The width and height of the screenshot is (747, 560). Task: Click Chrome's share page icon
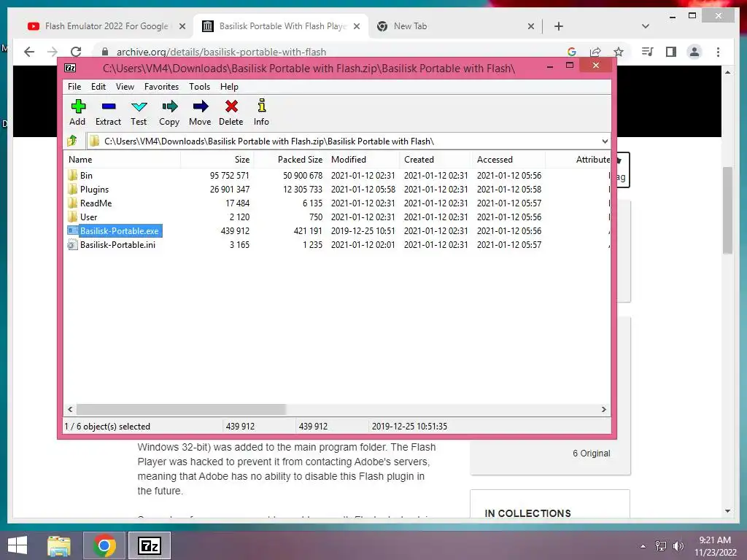point(595,52)
